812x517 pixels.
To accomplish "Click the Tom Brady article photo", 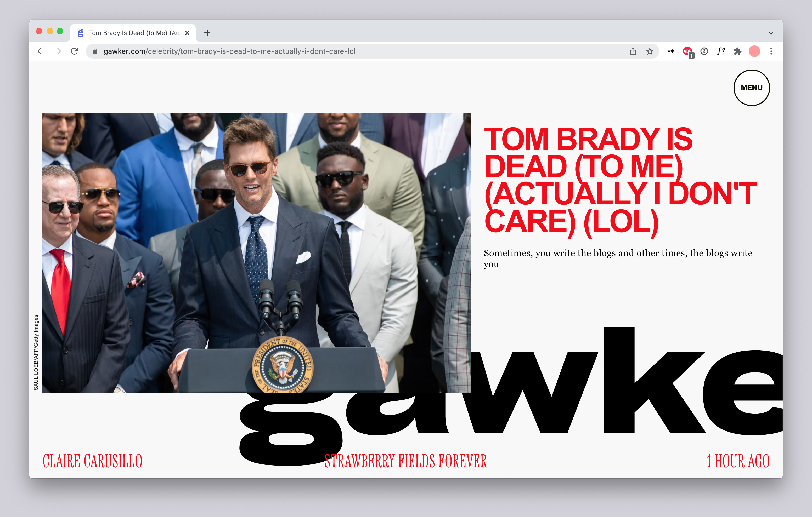I will [256, 253].
